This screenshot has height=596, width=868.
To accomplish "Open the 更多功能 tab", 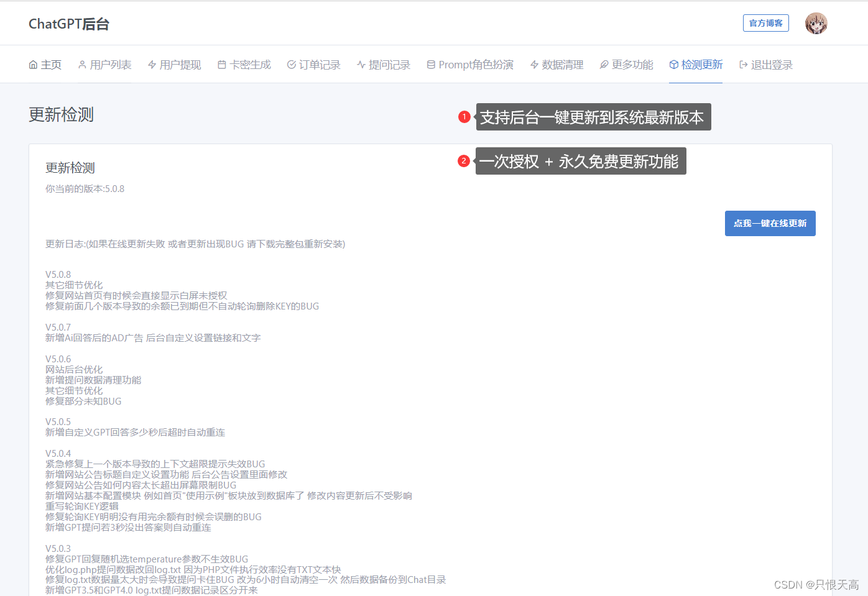I will (x=627, y=65).
